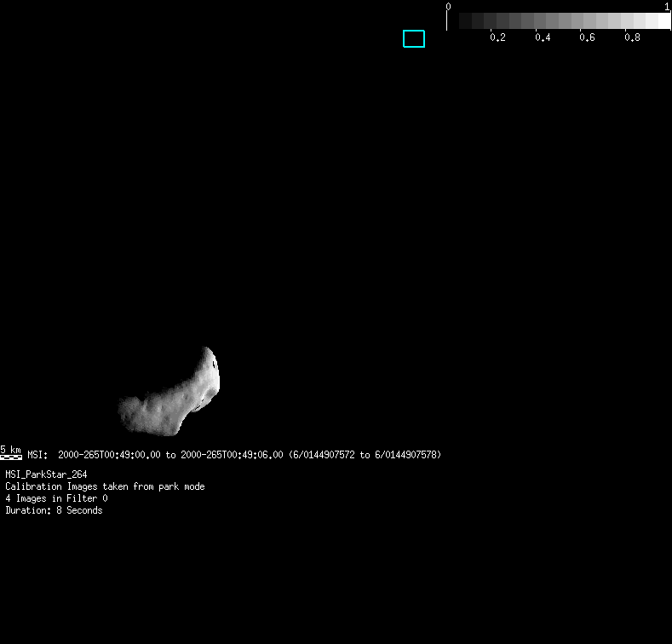Screen dimensions: 672x644
Task: Select the 0.6 tick label on the colorbar
Action: pyautogui.click(x=587, y=38)
